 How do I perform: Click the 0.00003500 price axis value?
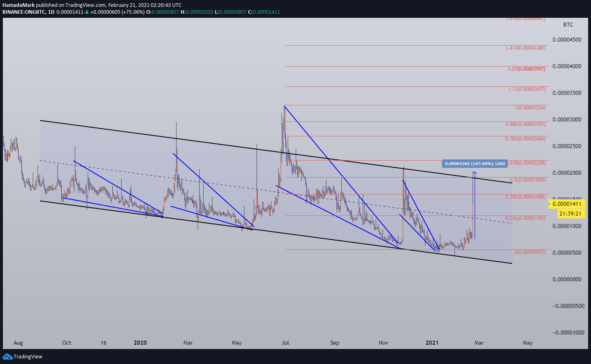coord(567,93)
